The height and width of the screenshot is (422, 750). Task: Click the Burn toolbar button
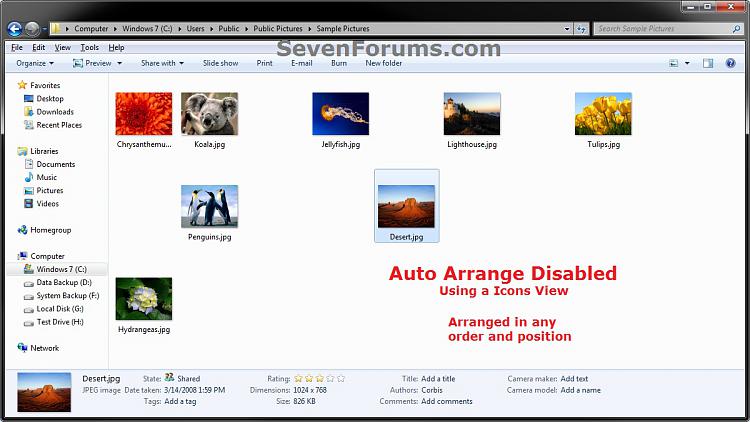339,63
